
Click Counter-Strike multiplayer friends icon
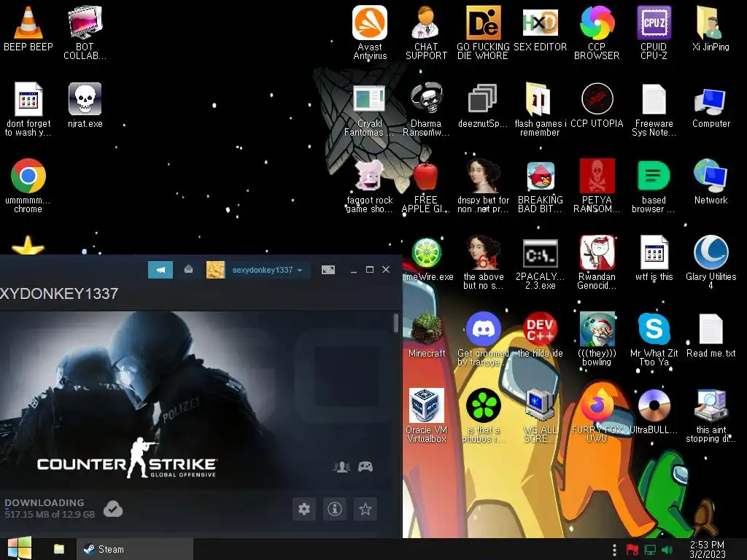pyautogui.click(x=341, y=467)
